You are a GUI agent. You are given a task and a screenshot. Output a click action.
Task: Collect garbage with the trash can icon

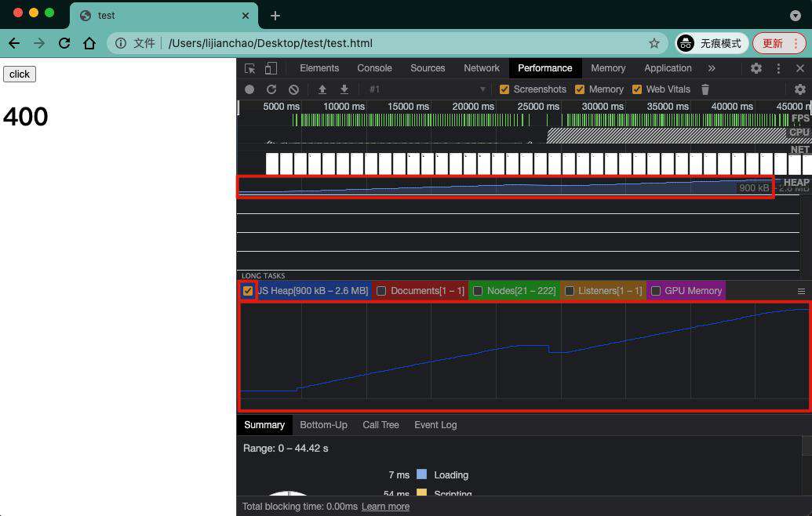[x=705, y=89]
